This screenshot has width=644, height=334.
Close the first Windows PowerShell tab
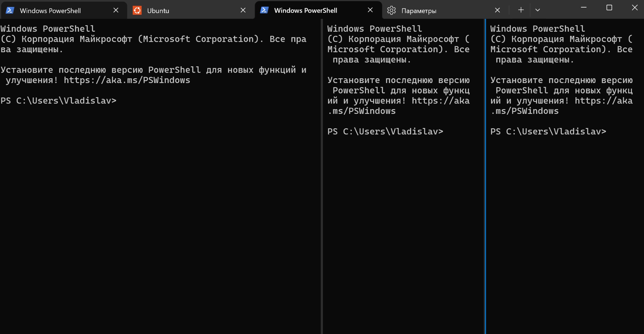[116, 10]
